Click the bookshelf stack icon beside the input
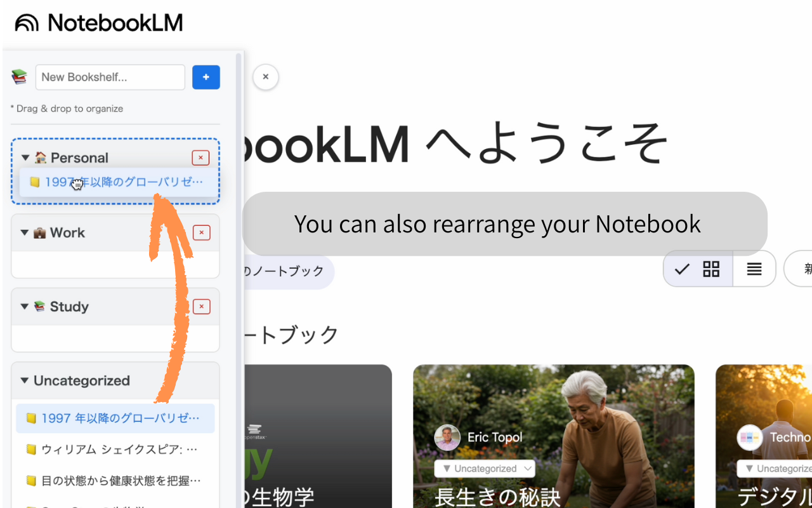 point(18,76)
